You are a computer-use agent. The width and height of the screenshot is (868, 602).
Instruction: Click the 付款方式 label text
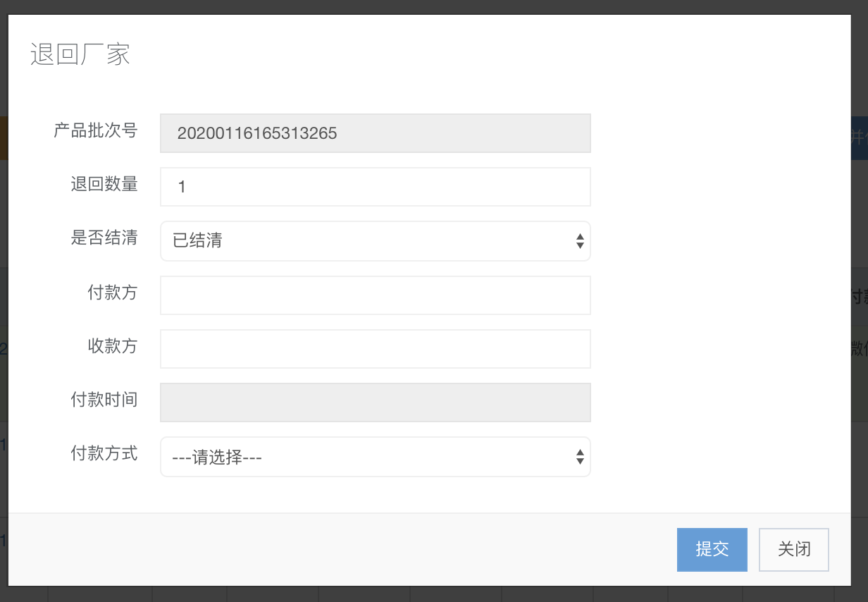click(x=104, y=453)
